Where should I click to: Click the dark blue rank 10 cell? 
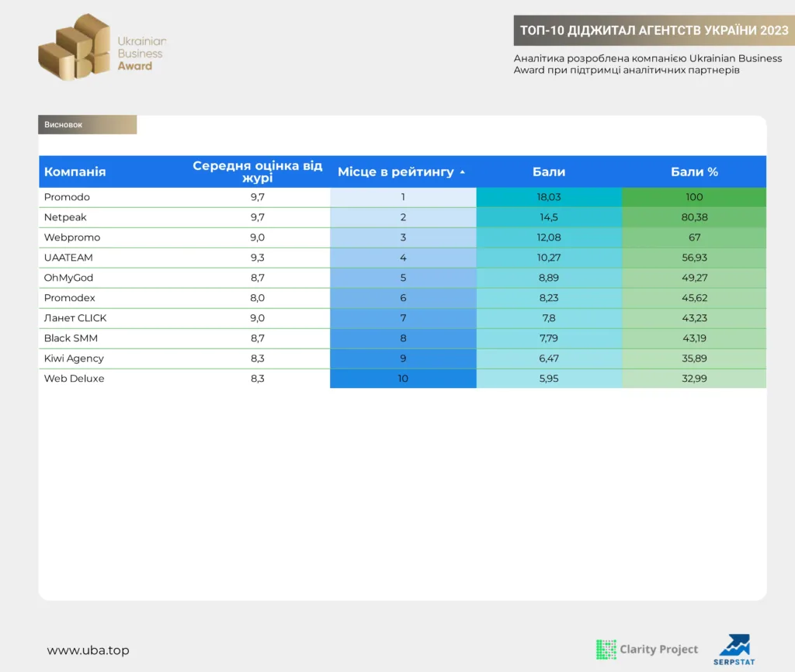[x=403, y=379]
